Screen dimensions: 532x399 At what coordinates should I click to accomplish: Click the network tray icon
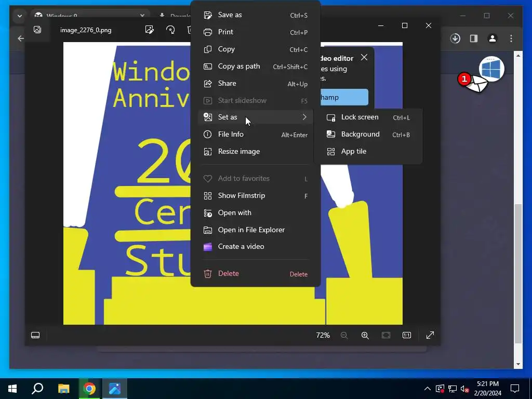pos(453,389)
